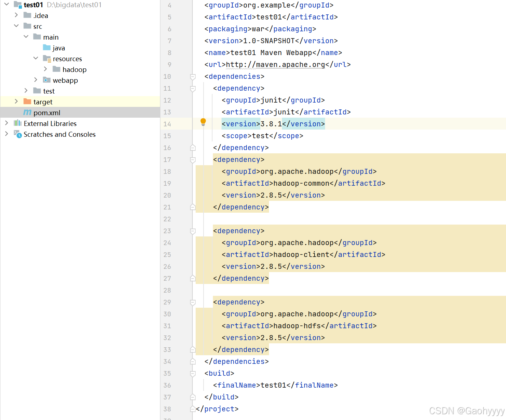Select pom.xml in the project tree
This screenshot has height=420, width=506.
pos(46,112)
